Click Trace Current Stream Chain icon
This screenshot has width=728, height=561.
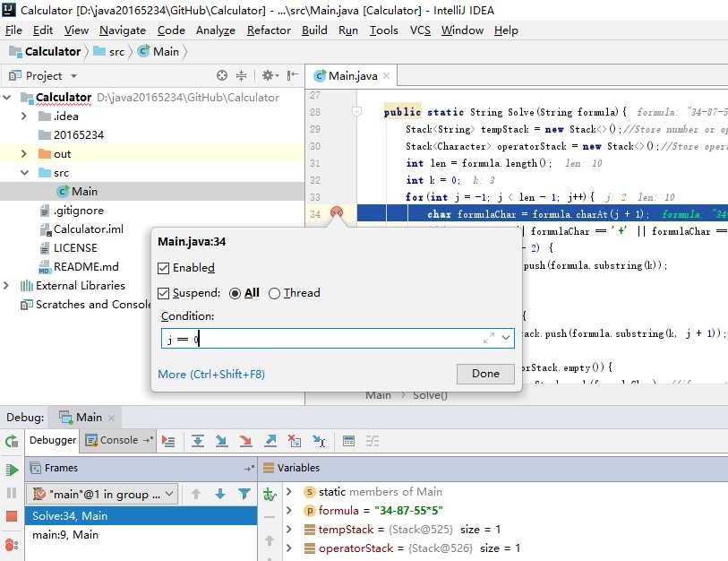click(373, 441)
